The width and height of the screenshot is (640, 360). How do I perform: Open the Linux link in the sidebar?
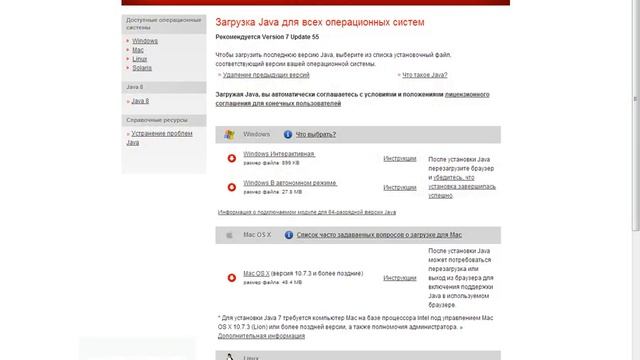pyautogui.click(x=139, y=59)
